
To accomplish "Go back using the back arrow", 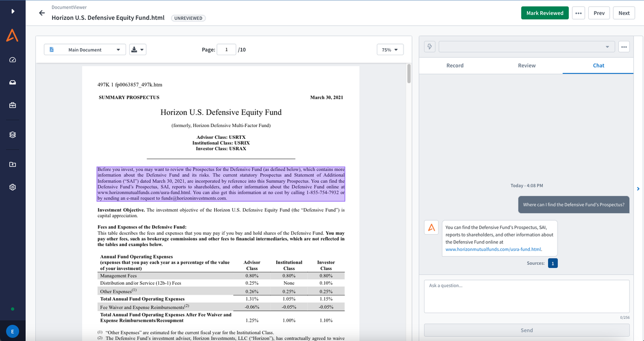I will (41, 13).
